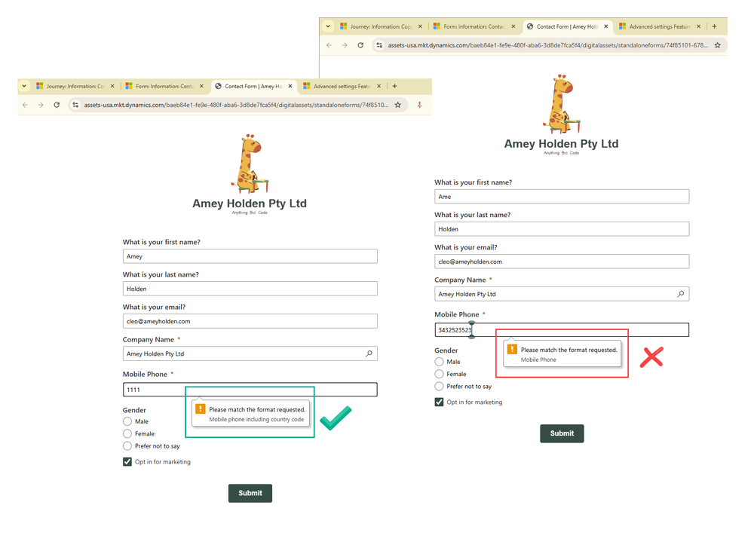Click giraffe logo in right form
754x560 pixels.
coord(561,104)
